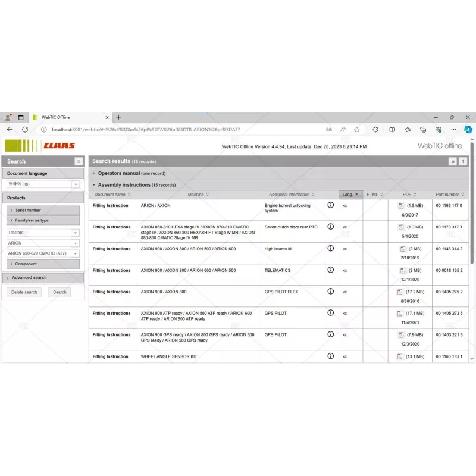Viewport: 476px width, 476px height.
Task: Expand the Component section
Action: (x=26, y=264)
